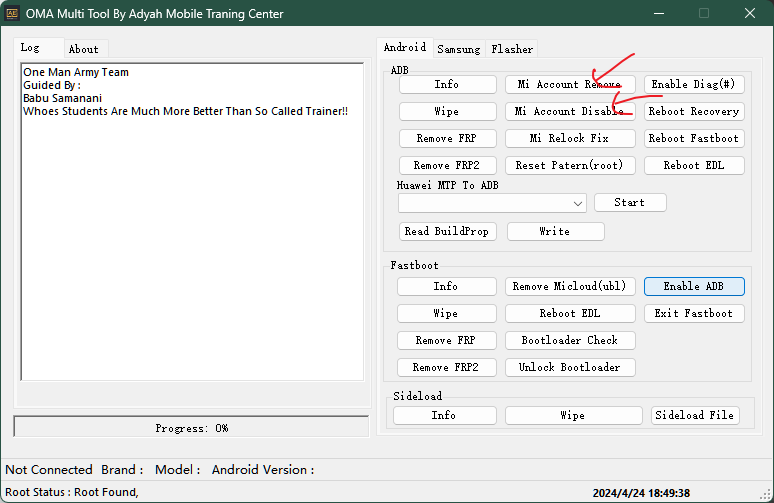Click Unlock Bootloader button

(x=570, y=367)
